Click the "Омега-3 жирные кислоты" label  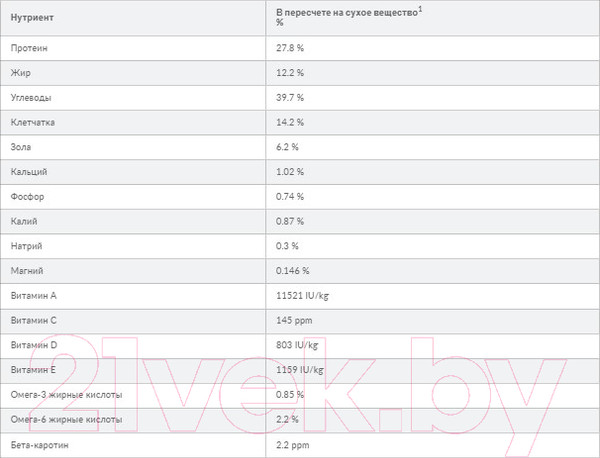[x=66, y=394]
